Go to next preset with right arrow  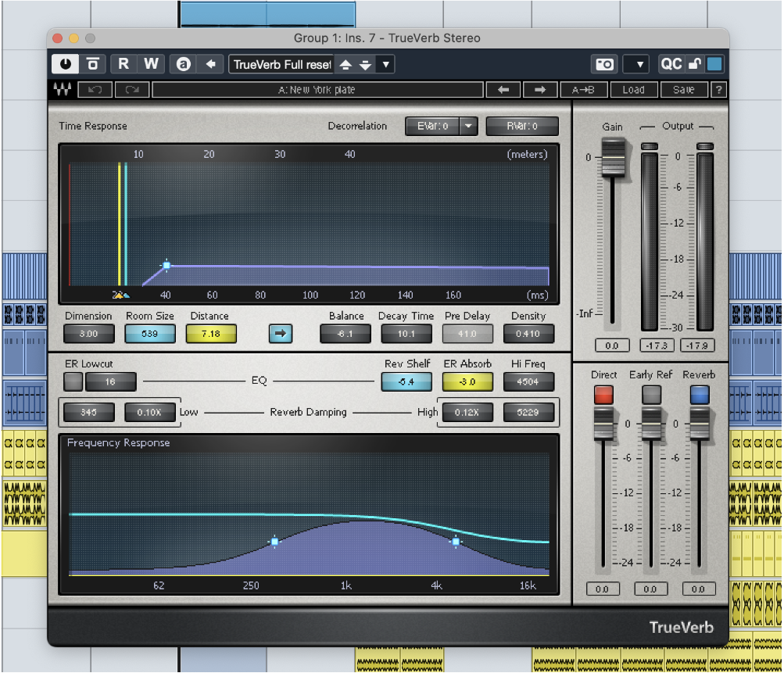(540, 90)
